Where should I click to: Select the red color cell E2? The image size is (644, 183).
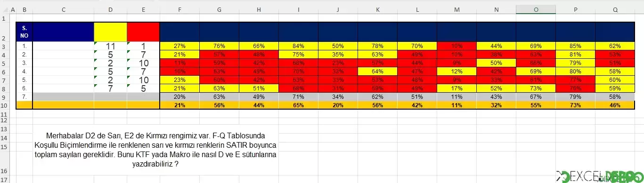143,32
